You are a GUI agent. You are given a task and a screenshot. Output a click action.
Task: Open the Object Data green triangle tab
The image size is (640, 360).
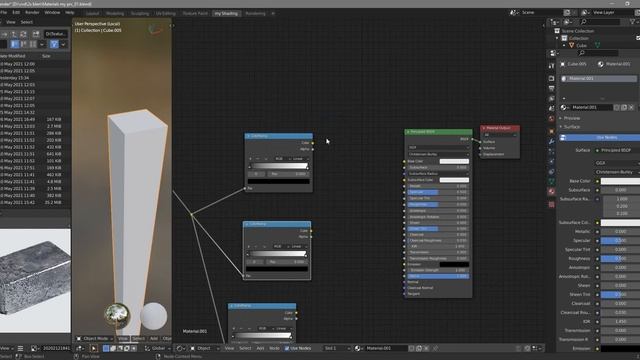tap(551, 181)
